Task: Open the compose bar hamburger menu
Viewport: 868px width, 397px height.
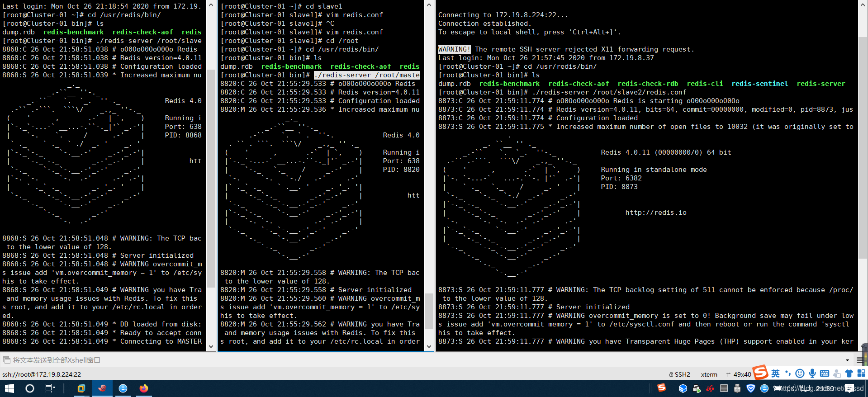Action: point(860,360)
